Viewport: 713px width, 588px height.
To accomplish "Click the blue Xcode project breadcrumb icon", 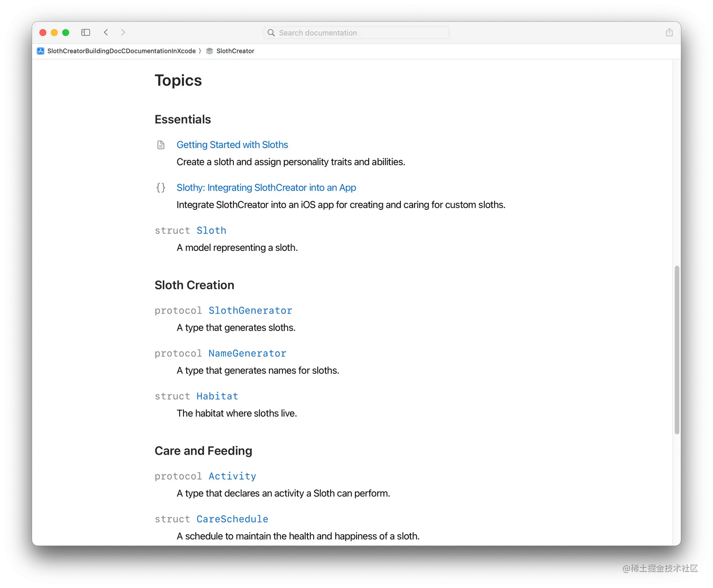I will [41, 51].
